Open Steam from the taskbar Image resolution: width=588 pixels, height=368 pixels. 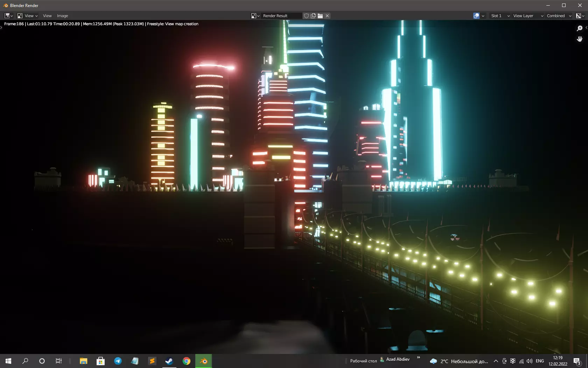pos(169,361)
